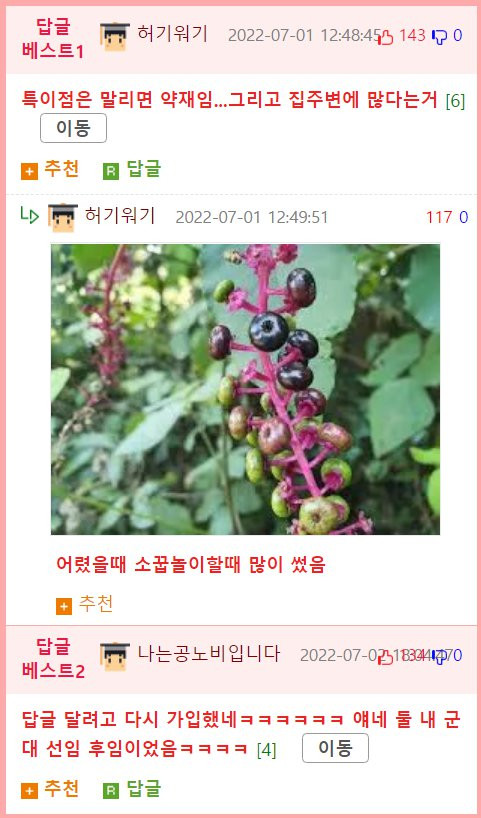Viewport: 481px width, 818px height.
Task: Click thumbs-up icon on best comment 2
Action: tap(386, 657)
